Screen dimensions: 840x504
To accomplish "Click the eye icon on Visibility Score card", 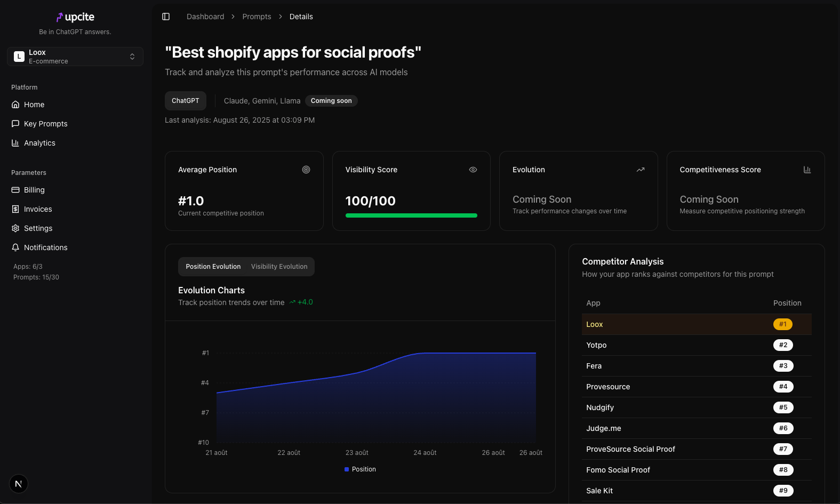I will pos(473,170).
